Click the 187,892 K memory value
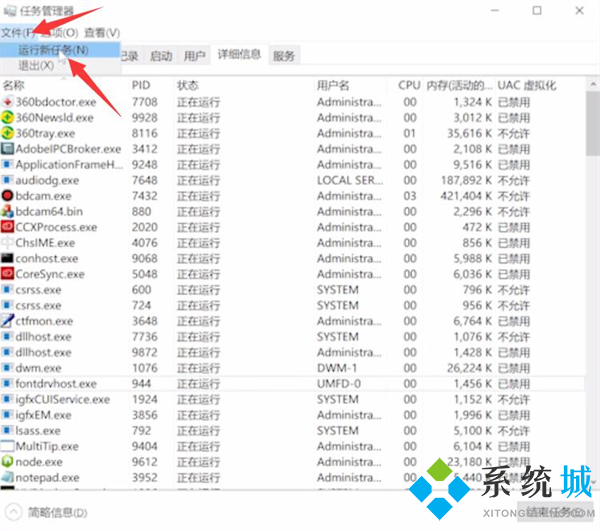 point(466,180)
